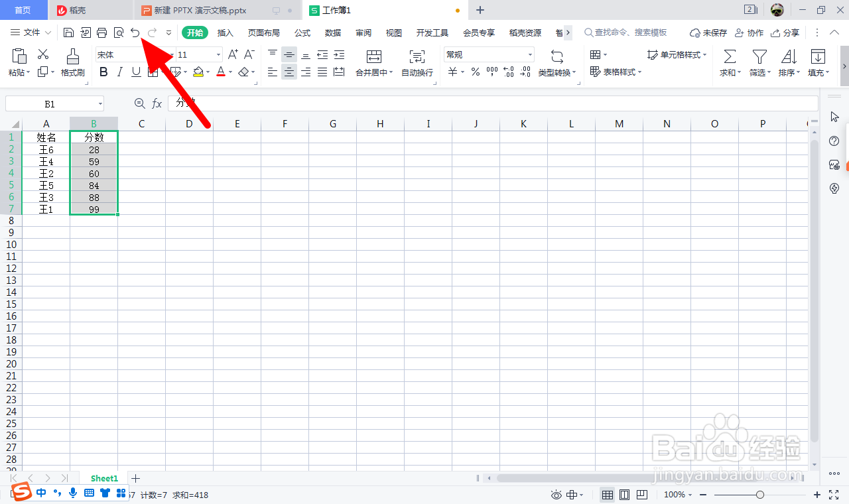849x504 pixels.
Task: Click the undo arrow icon
Action: click(135, 32)
